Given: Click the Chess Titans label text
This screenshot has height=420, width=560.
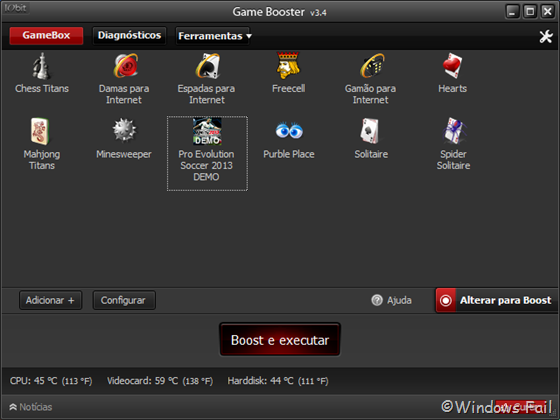Looking at the screenshot, I should click(x=42, y=89).
